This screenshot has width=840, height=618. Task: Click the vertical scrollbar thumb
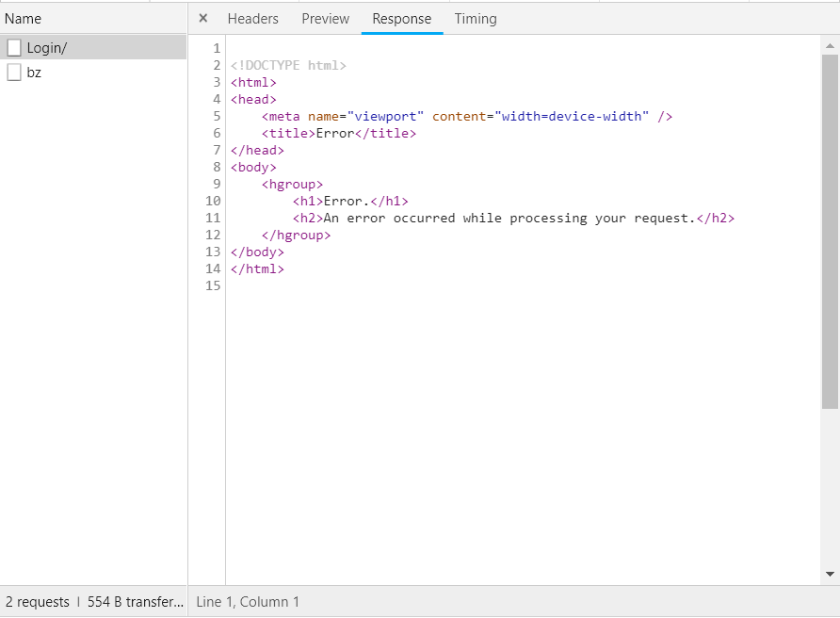830,231
